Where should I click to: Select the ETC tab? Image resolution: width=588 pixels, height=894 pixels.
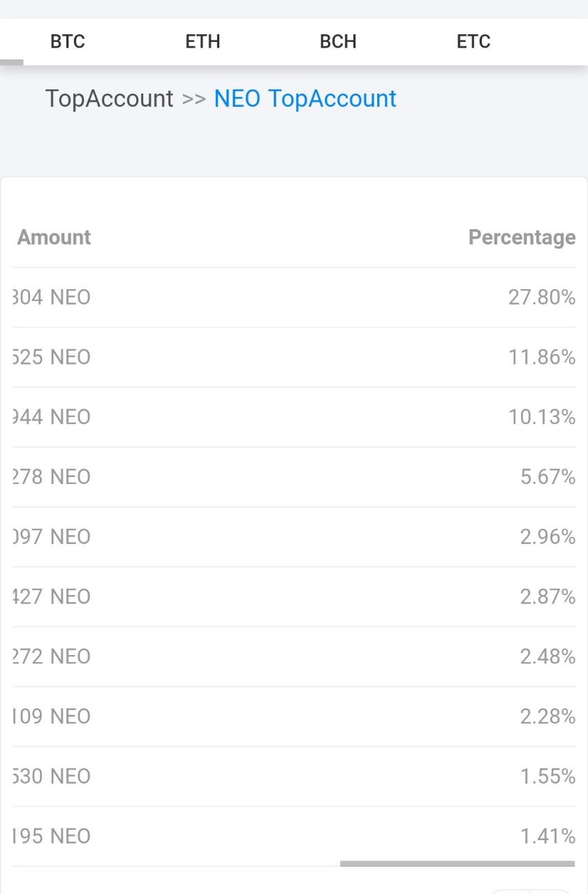473,42
